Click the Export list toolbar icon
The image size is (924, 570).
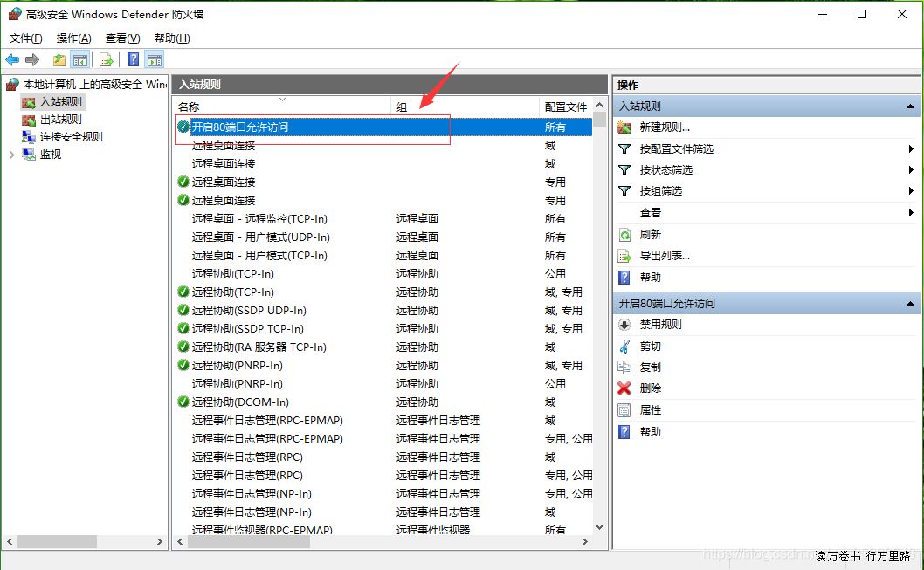pyautogui.click(x=106, y=59)
